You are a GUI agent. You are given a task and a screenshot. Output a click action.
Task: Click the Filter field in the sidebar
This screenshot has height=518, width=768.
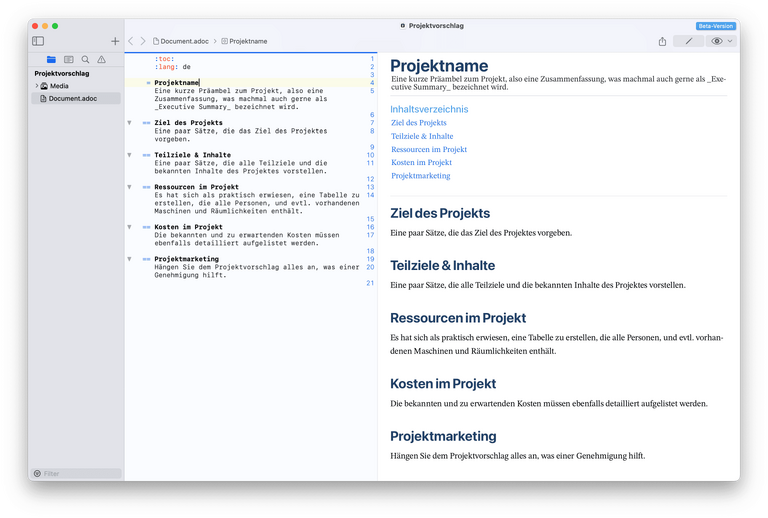[x=78, y=473]
